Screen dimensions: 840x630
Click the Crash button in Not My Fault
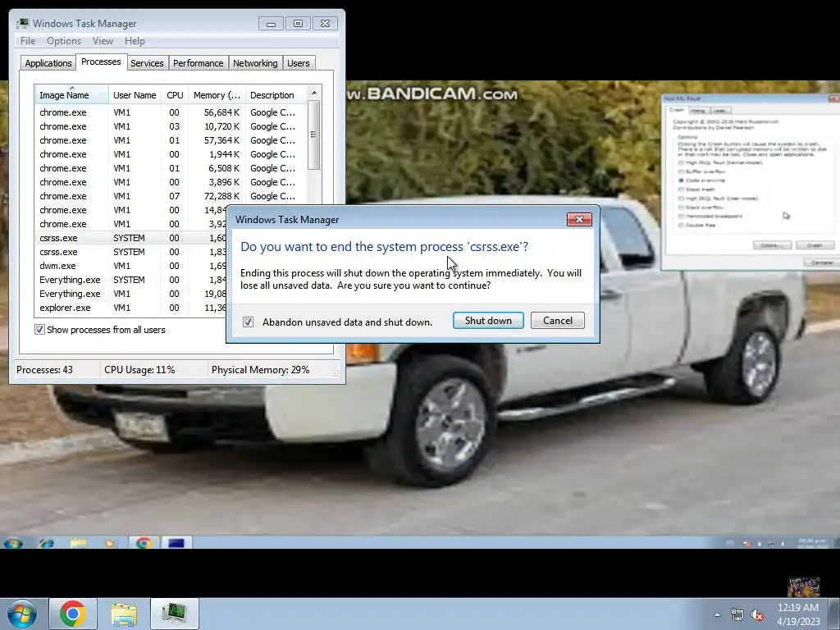coord(815,245)
